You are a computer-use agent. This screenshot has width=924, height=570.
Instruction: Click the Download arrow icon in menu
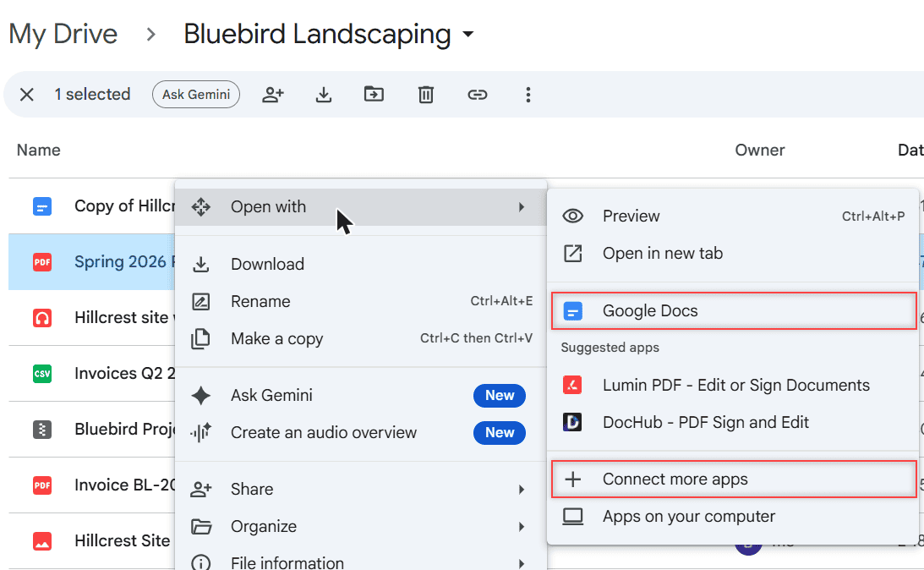[x=201, y=264]
